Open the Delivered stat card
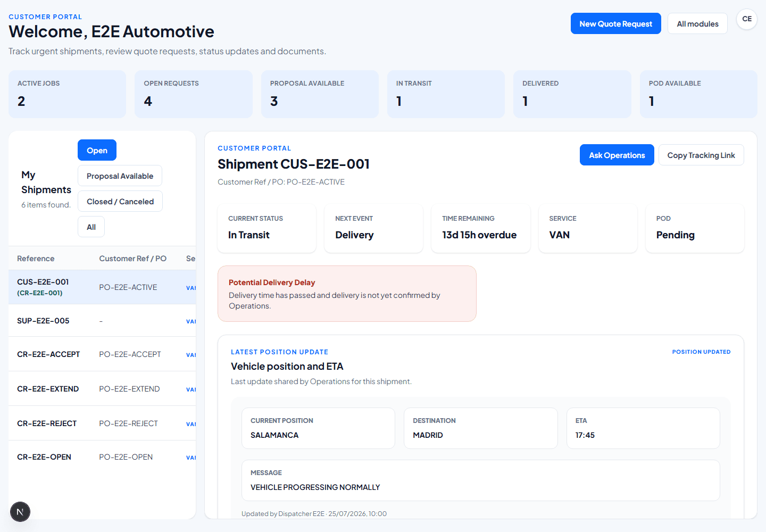Screen dimensions: 766x532 click(572, 94)
